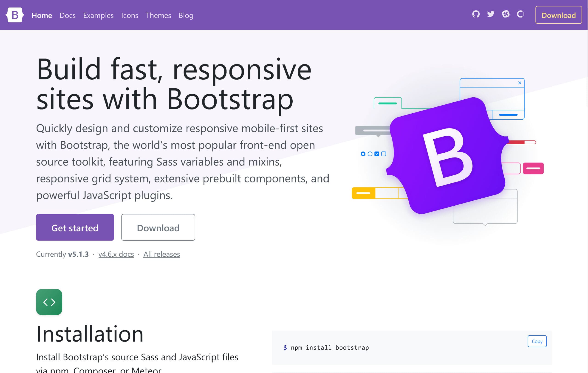Click the outlined Download button below the hero text

(158, 227)
